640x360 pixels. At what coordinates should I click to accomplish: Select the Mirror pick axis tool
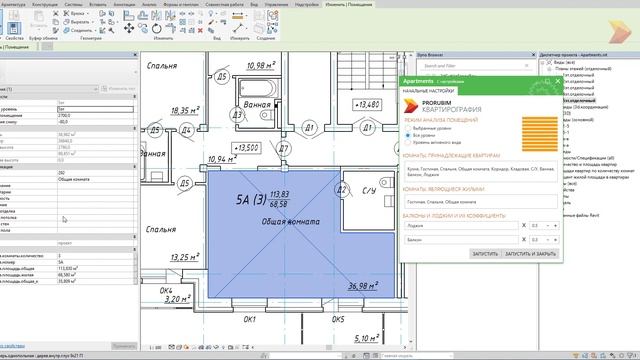(x=156, y=16)
